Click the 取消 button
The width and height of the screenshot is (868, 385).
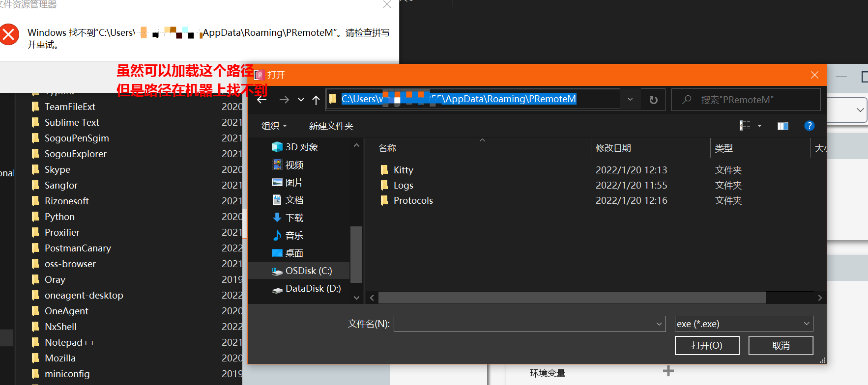781,345
